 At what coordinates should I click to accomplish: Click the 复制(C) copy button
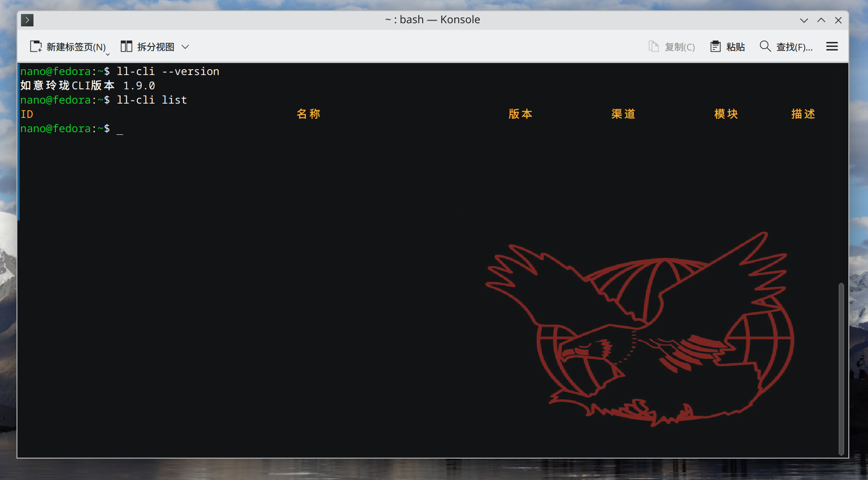click(672, 47)
